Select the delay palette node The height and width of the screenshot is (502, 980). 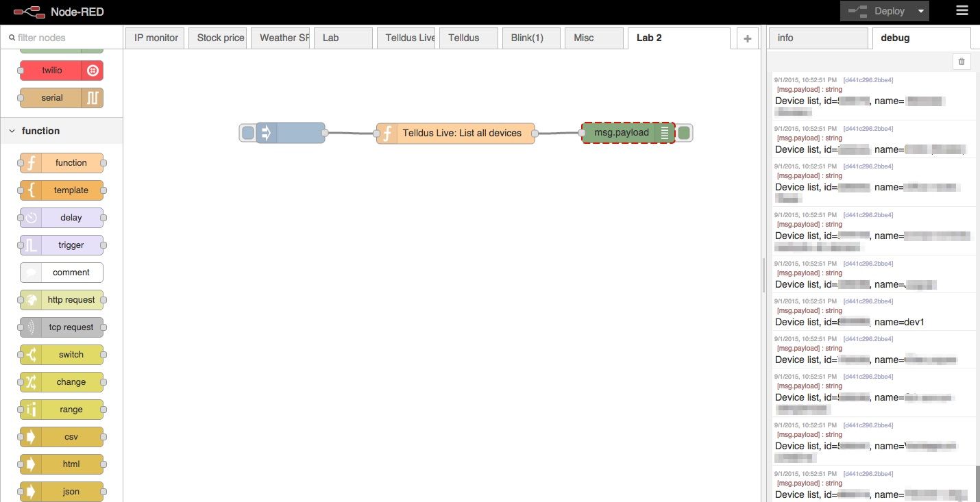(x=62, y=218)
